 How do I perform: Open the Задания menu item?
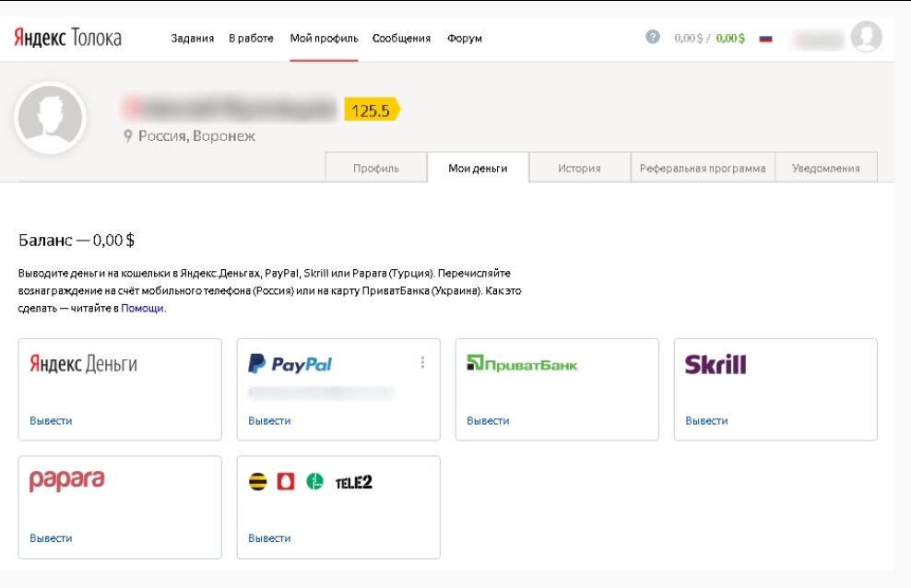click(x=193, y=39)
